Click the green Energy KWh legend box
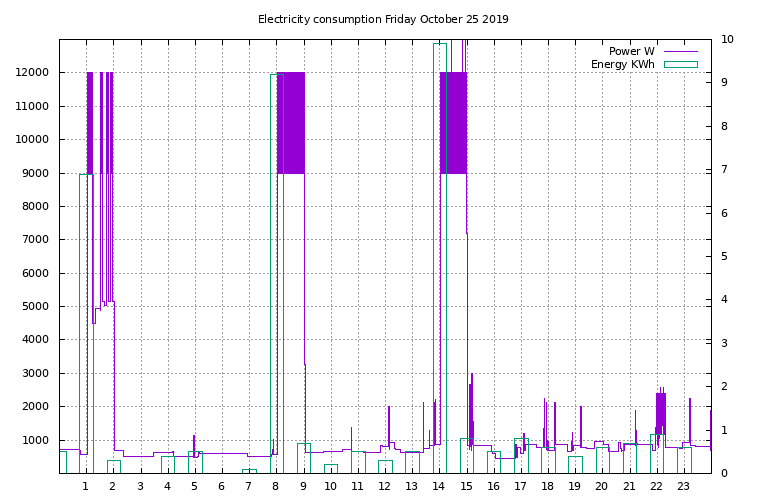 click(x=681, y=64)
